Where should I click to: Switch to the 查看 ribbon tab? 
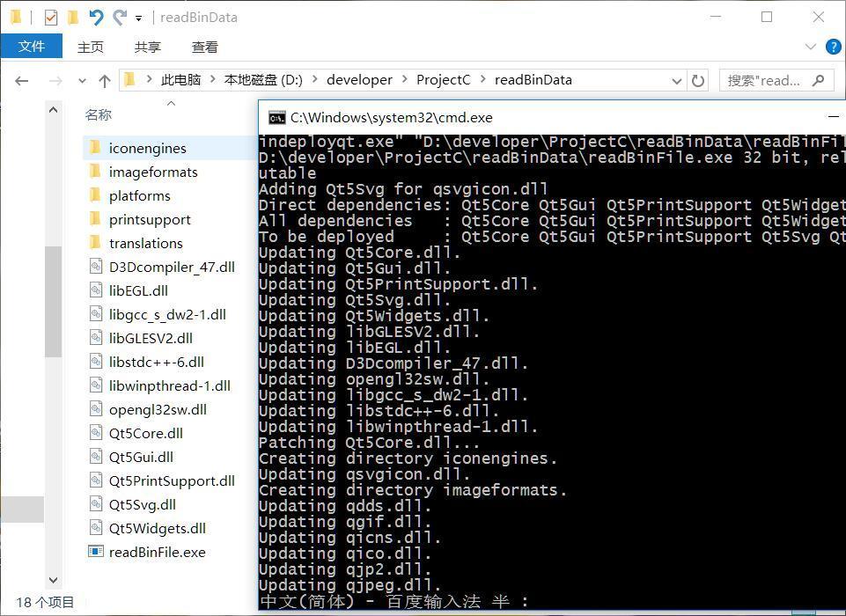point(204,47)
